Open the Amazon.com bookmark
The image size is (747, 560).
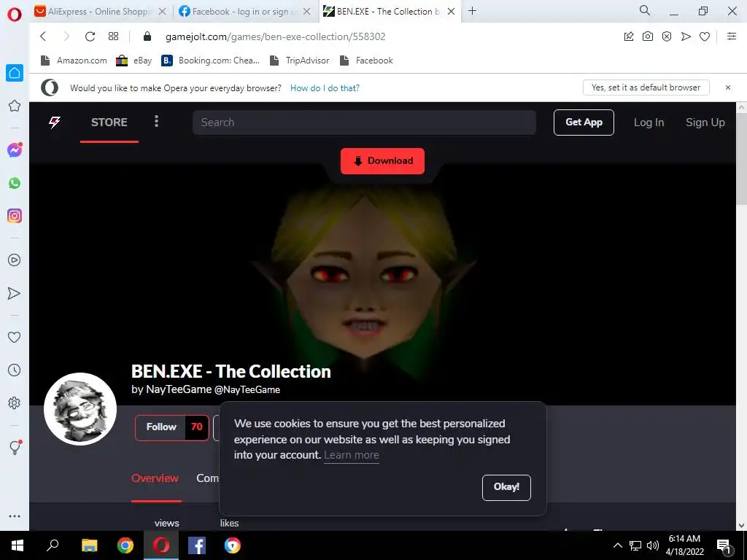[74, 61]
